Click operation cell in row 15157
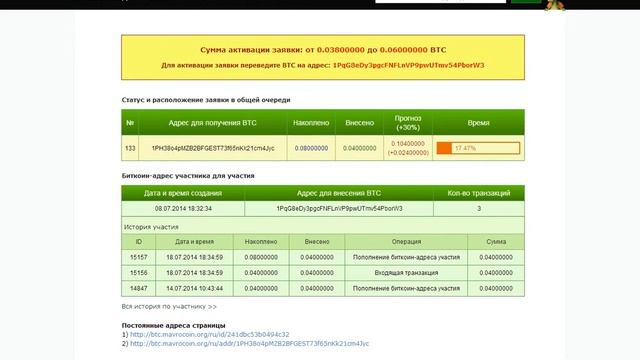 tap(406, 258)
